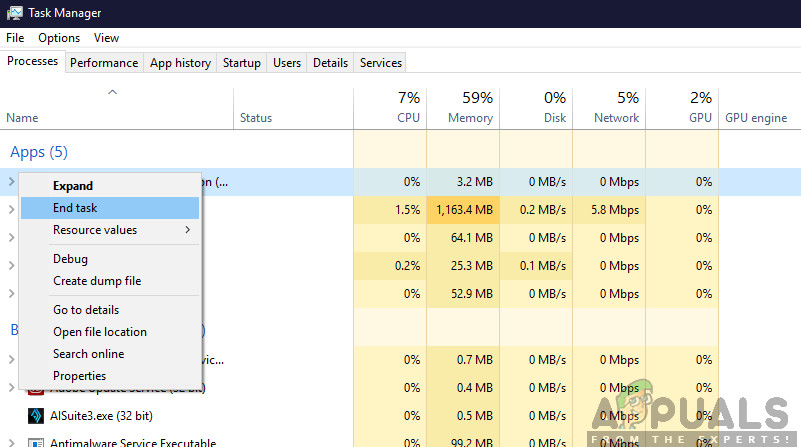The width and height of the screenshot is (801, 447).
Task: Open the Options menu
Action: [59, 38]
